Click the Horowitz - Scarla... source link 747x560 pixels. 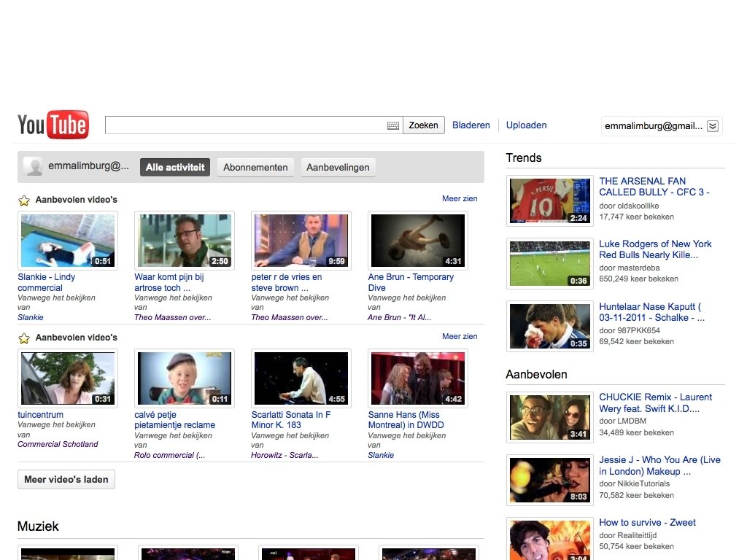285,455
